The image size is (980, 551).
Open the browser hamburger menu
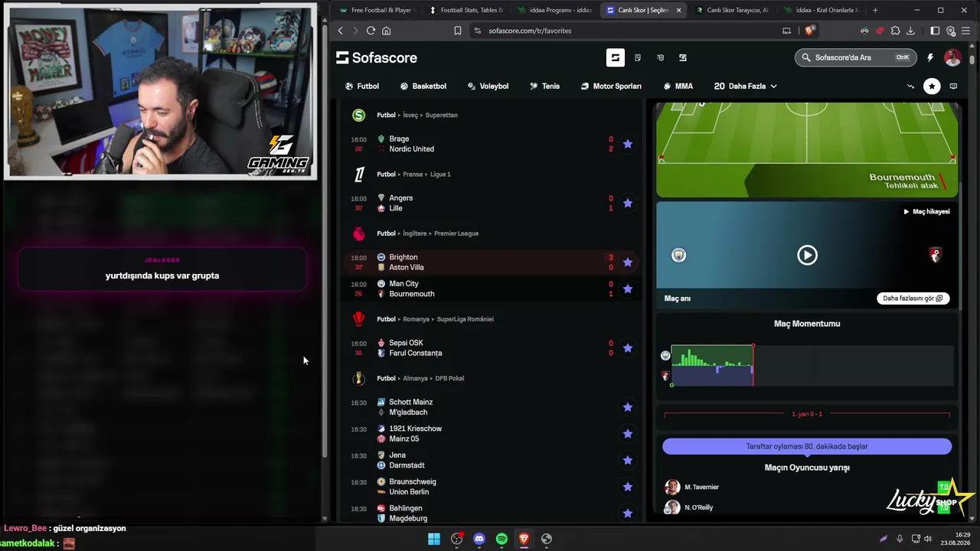[x=967, y=31]
